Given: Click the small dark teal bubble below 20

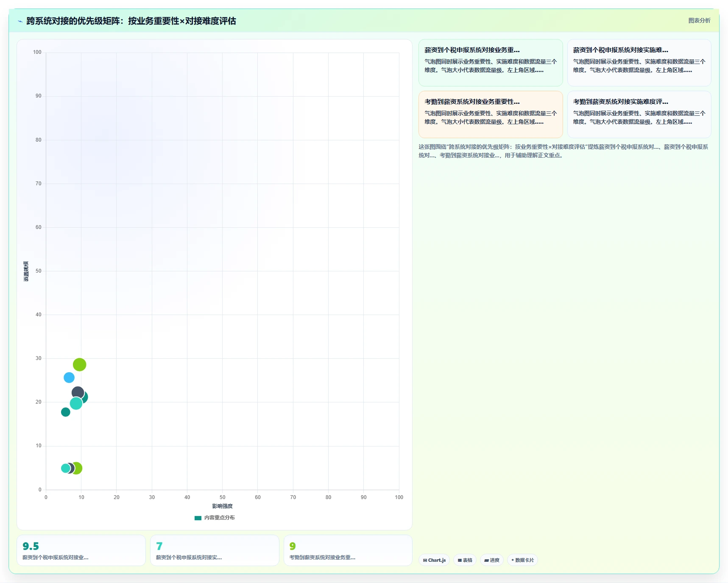Looking at the screenshot, I should (x=66, y=412).
